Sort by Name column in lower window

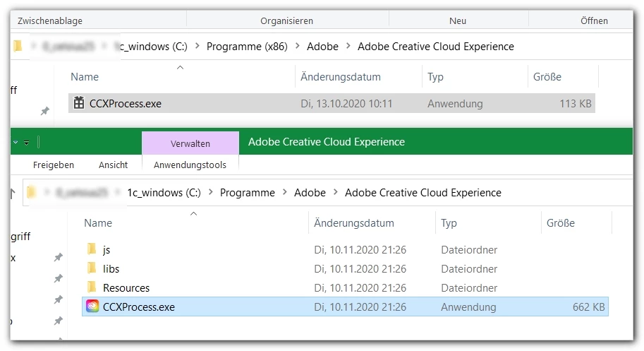pos(98,222)
